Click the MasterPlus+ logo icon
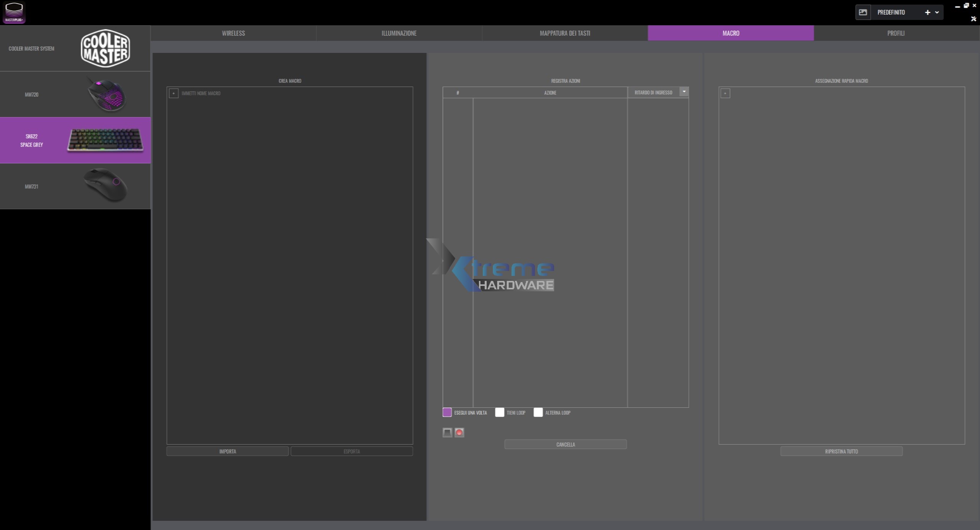 click(14, 12)
